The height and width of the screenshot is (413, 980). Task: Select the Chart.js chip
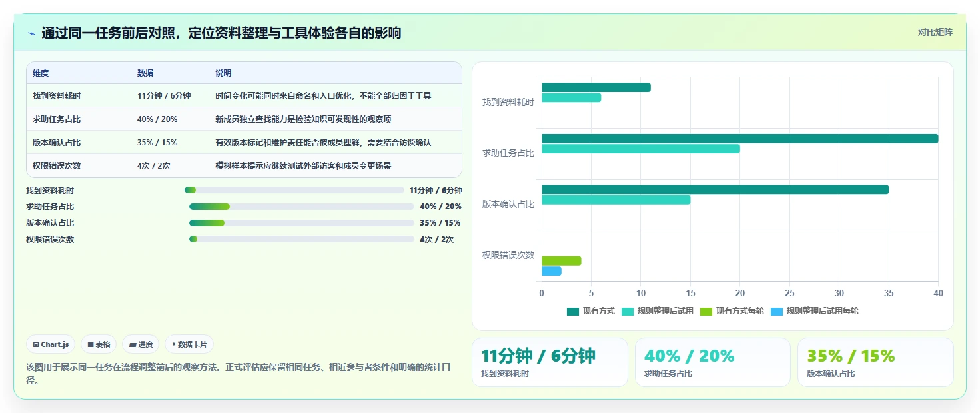(51, 344)
